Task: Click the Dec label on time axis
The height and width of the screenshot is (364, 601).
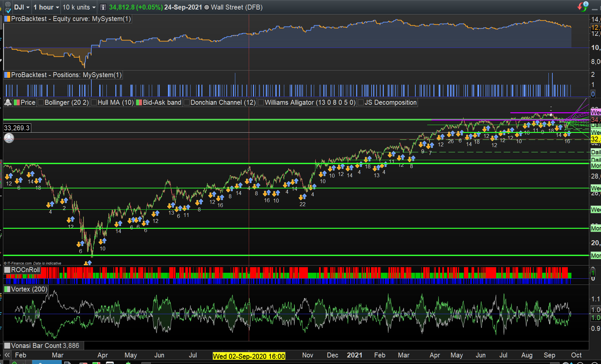Action: coord(333,355)
